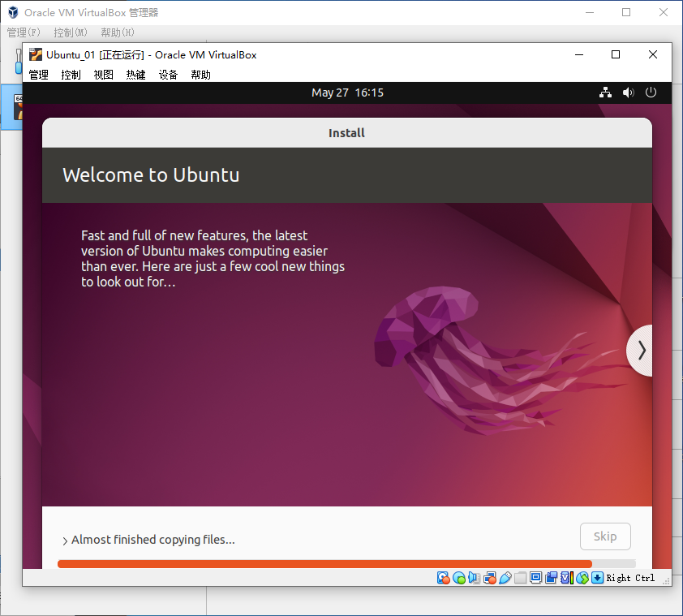
Task: Close the Ubuntu_01 VM window
Action: [652, 55]
